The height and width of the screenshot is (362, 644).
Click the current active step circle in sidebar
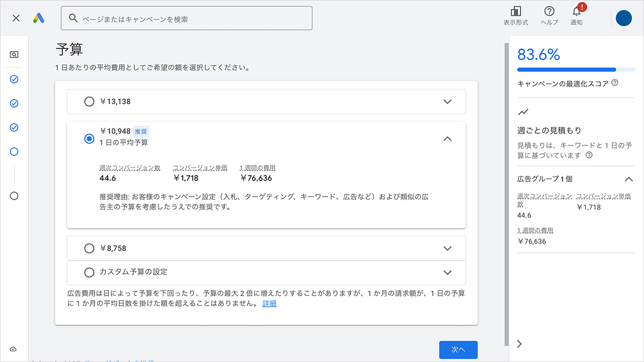click(x=14, y=151)
